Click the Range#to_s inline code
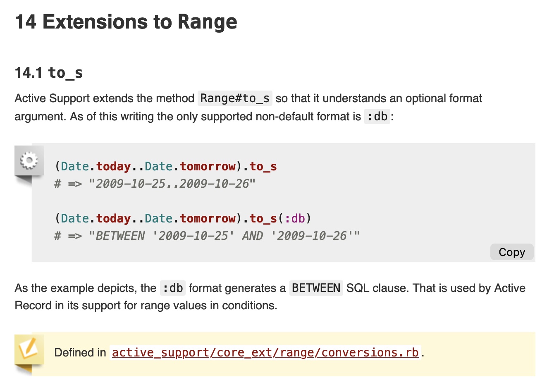The height and width of the screenshot is (392, 554). pyautogui.click(x=235, y=98)
